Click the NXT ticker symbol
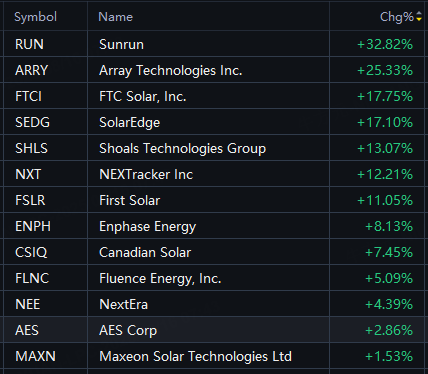Image resolution: width=428 pixels, height=374 pixels. click(x=28, y=174)
